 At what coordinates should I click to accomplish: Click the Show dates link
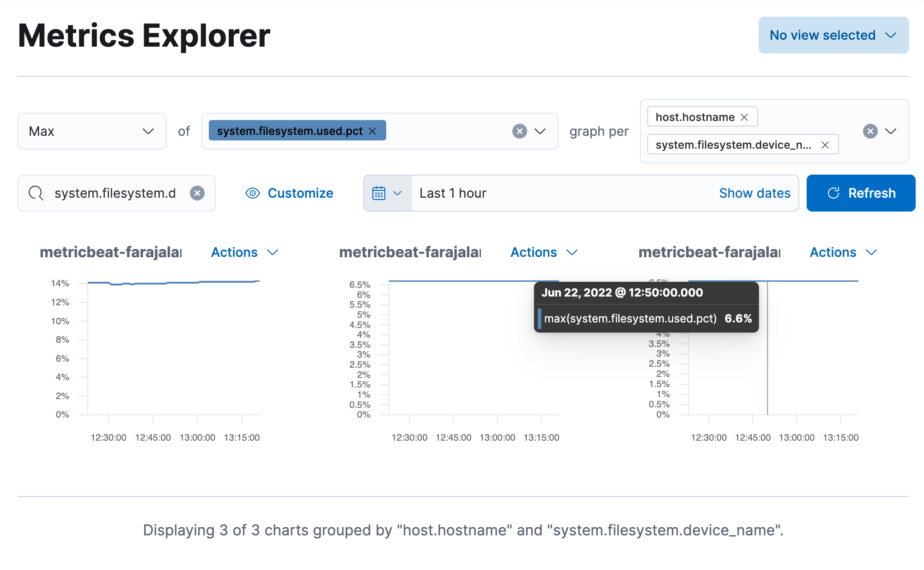click(x=754, y=193)
